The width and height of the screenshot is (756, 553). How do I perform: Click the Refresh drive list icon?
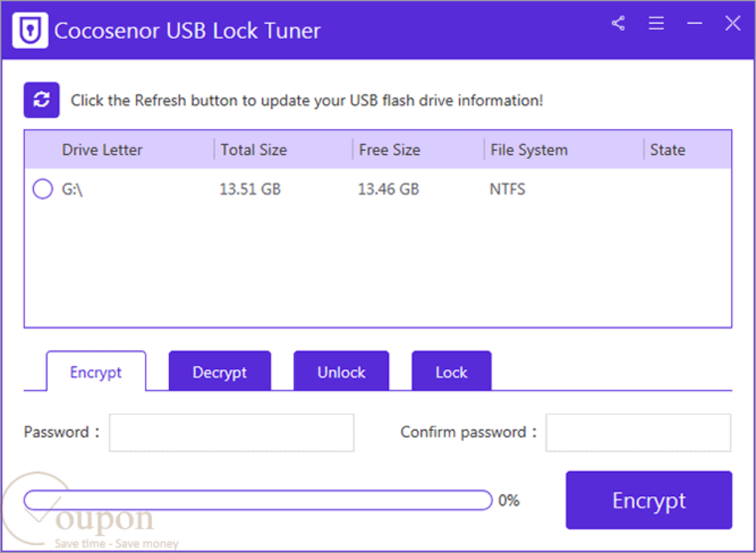click(x=41, y=100)
